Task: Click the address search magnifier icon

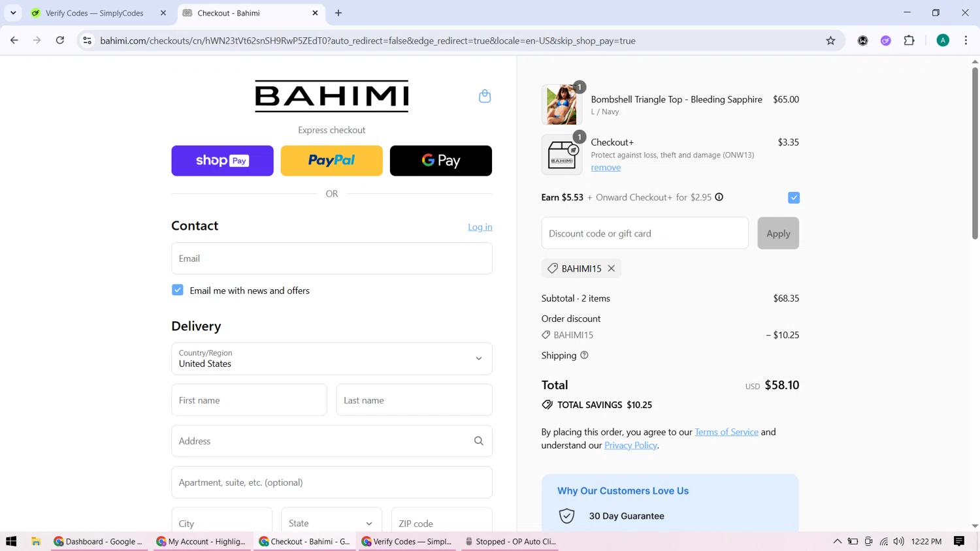Action: tap(479, 441)
